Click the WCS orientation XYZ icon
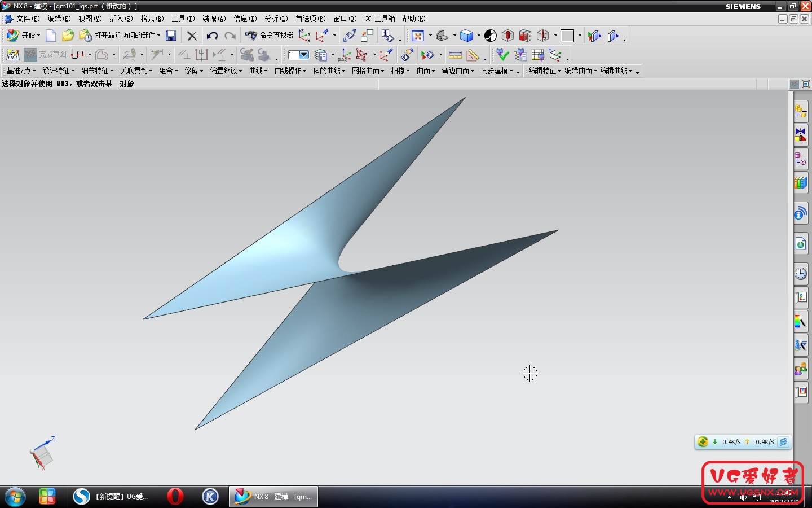The height and width of the screenshot is (508, 812). click(304, 36)
